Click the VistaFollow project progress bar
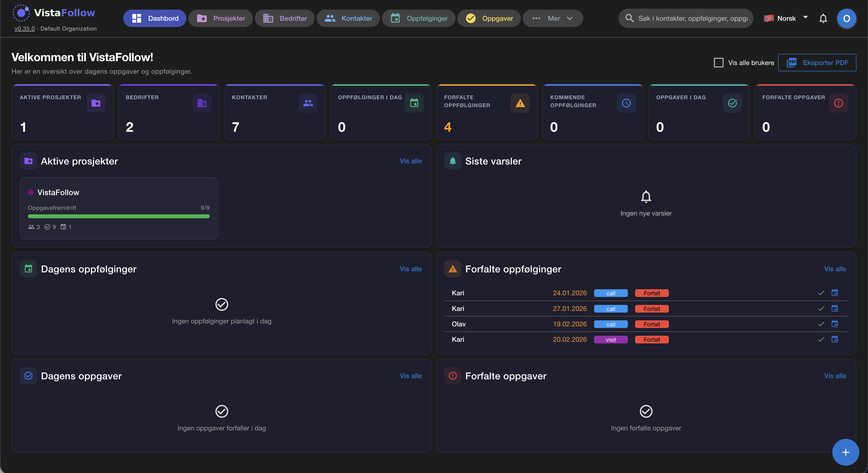868x473 pixels. pos(119,217)
